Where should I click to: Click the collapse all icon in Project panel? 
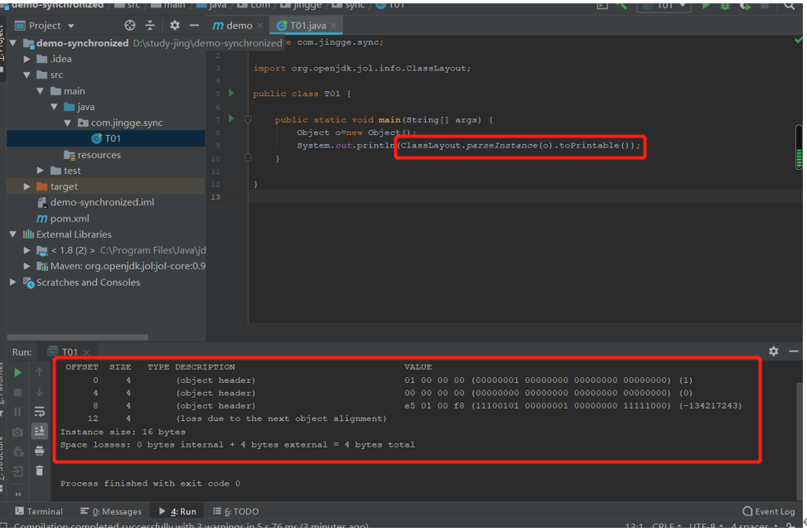pyautogui.click(x=150, y=25)
